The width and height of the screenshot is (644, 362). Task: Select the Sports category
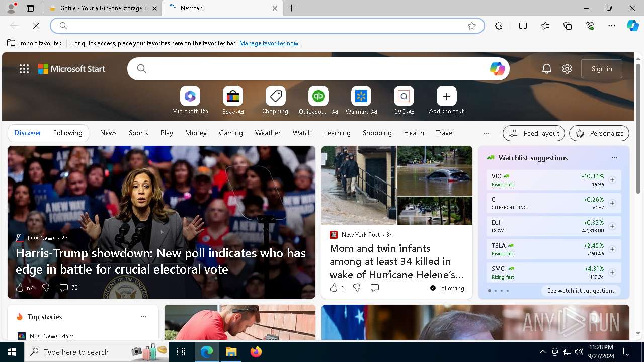coord(138,133)
